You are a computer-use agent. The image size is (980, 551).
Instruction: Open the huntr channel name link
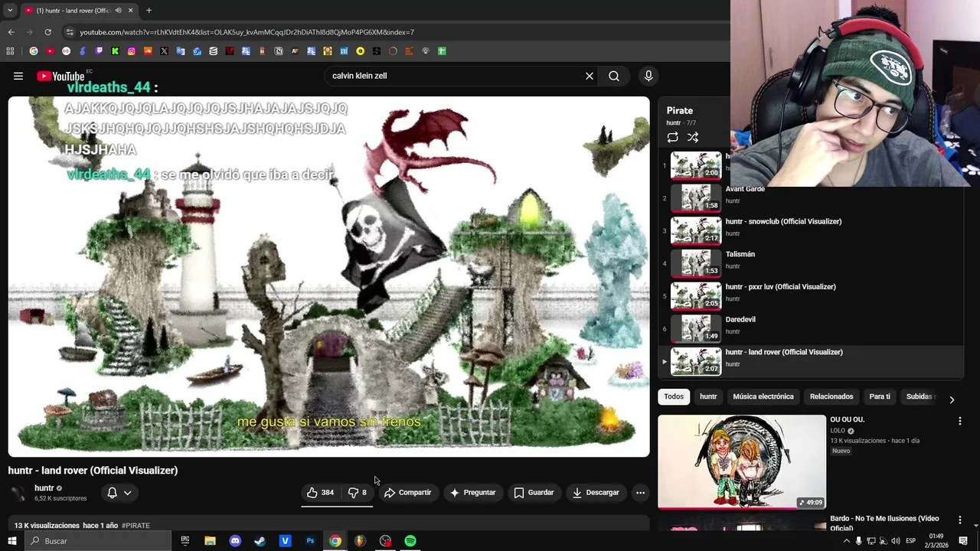pyautogui.click(x=44, y=488)
